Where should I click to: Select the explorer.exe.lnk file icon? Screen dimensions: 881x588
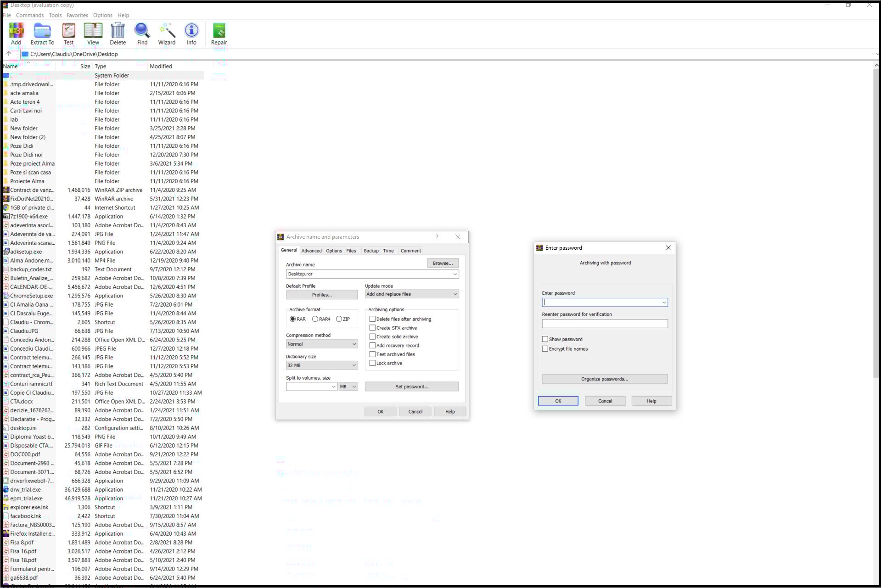(6, 507)
